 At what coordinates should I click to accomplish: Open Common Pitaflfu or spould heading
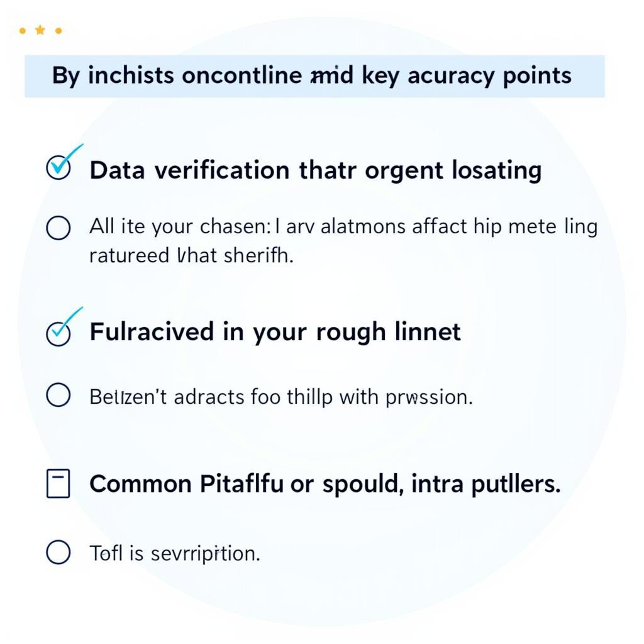[x=325, y=484]
